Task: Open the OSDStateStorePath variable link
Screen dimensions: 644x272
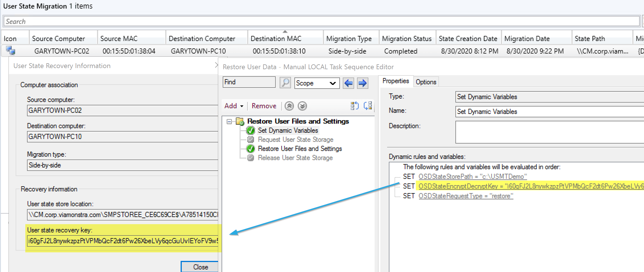Action: 472,177
